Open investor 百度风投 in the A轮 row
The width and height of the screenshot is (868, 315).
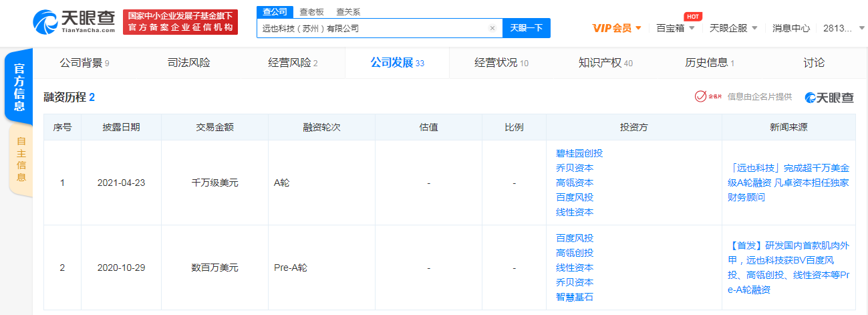click(x=574, y=197)
